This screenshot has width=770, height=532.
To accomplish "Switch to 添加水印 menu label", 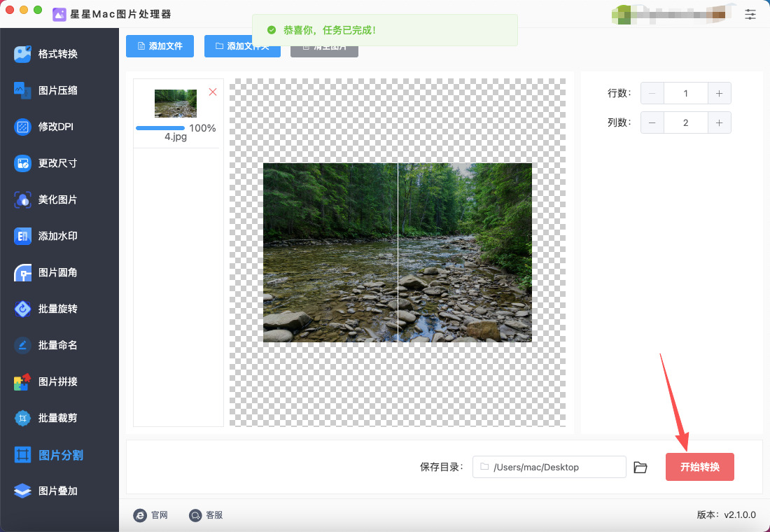I will [58, 236].
